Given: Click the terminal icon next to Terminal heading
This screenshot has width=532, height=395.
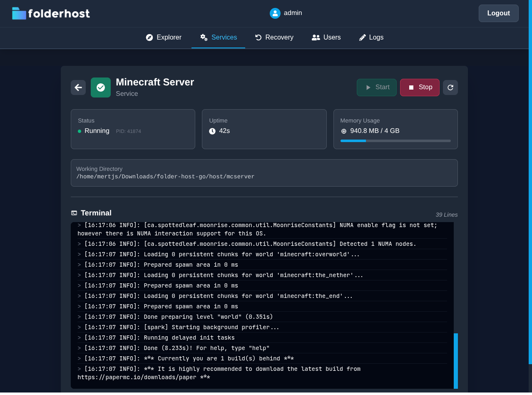Looking at the screenshot, I should 74,213.
